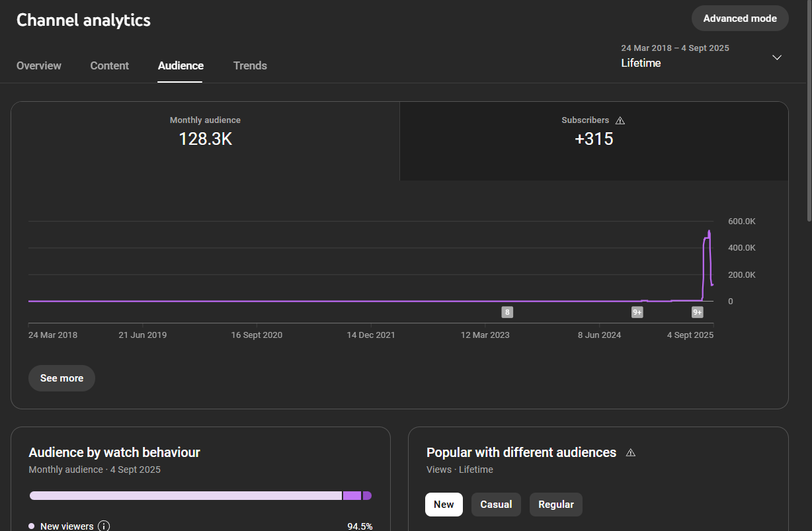Click the 21 Jun 2019 axis date
Viewport: 812px width, 531px height.
(x=143, y=335)
